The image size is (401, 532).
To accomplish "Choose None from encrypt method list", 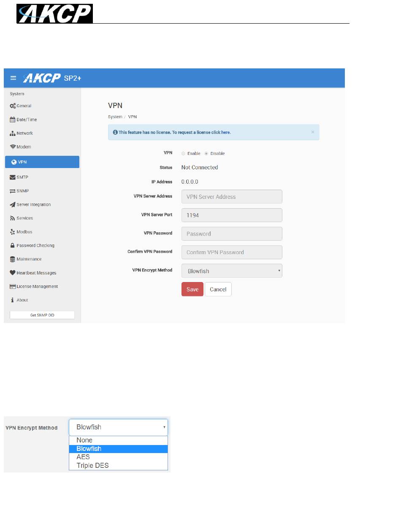I will [x=118, y=440].
